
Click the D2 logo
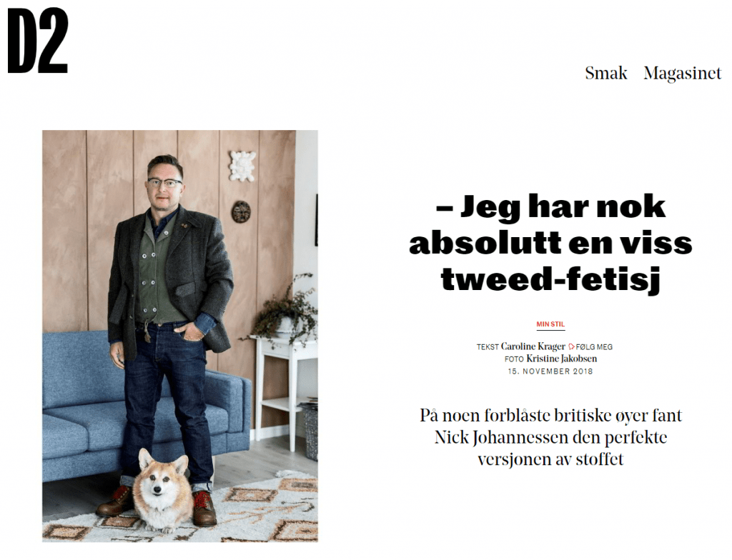coord(38,41)
